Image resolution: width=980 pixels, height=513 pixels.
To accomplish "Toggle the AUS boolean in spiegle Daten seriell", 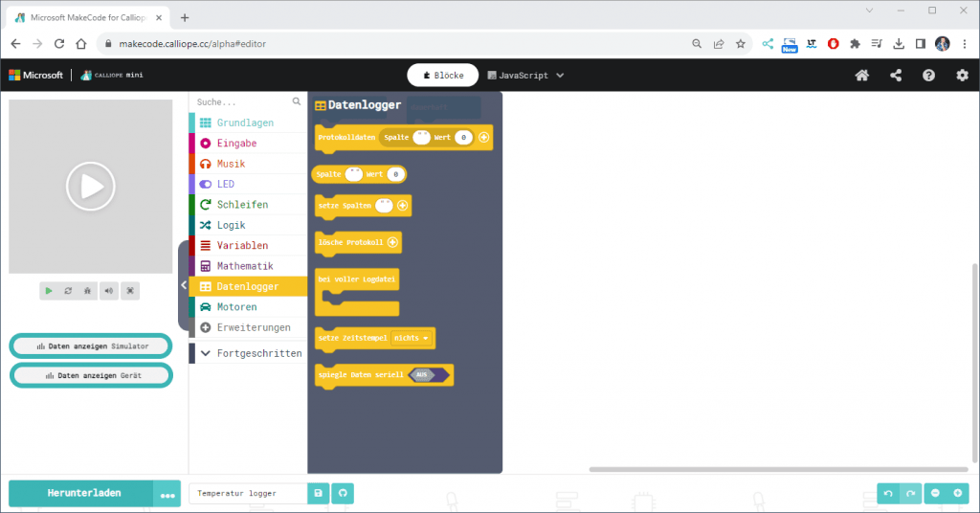I will [x=422, y=375].
